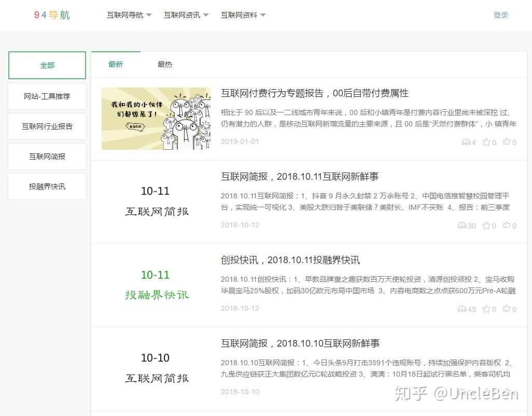Image resolution: width=532 pixels, height=416 pixels.
Task: Click the 2018-10-10 date text
Action: point(240,392)
